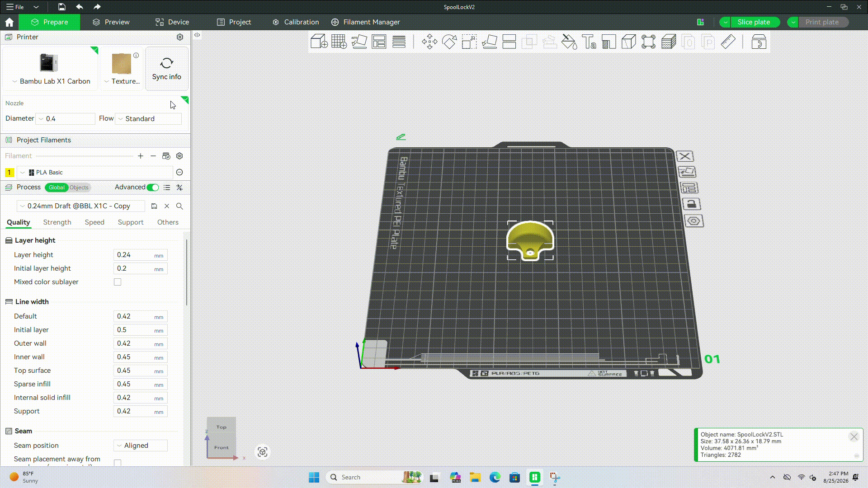Open the nozzle Diameter dropdown
The height and width of the screenshot is (488, 868).
(66, 119)
